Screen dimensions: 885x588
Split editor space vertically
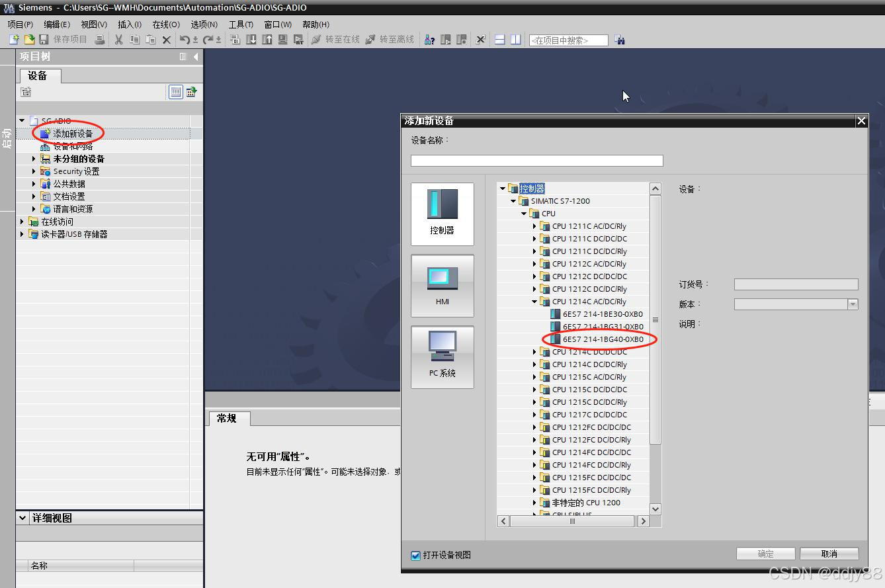[x=515, y=40]
